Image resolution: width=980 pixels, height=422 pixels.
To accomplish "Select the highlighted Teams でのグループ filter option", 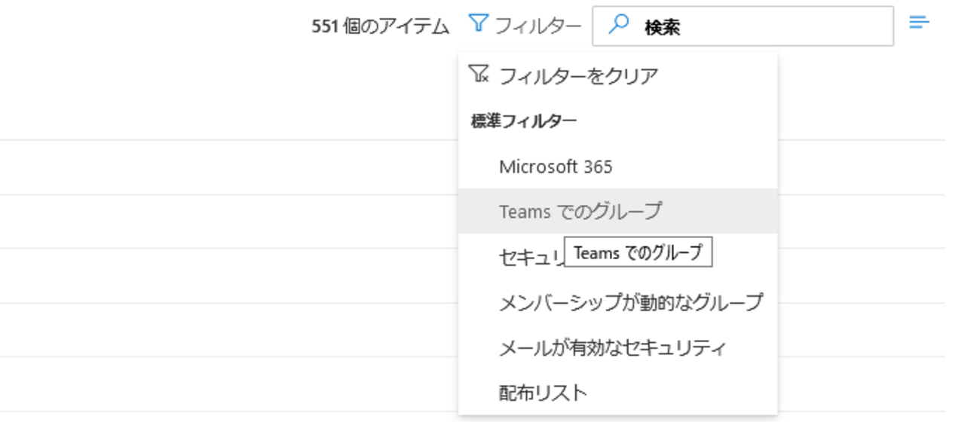I will (x=580, y=212).
